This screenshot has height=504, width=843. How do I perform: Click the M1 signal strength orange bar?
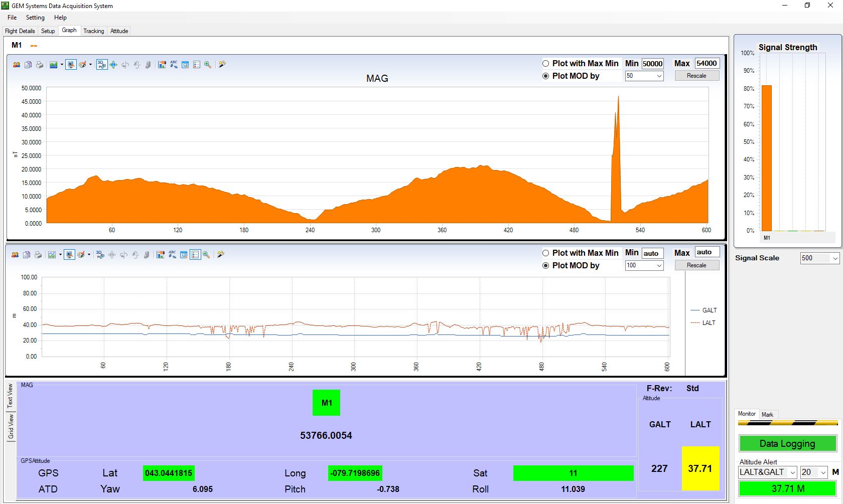766,158
